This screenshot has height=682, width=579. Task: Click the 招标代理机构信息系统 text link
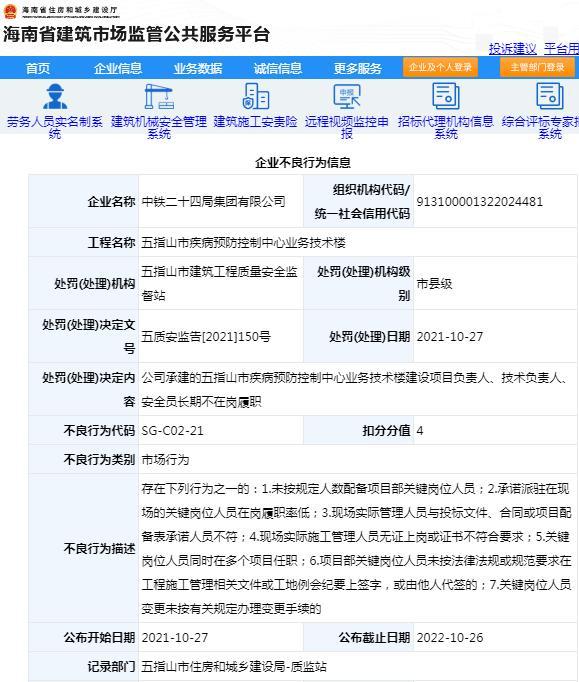click(x=446, y=127)
